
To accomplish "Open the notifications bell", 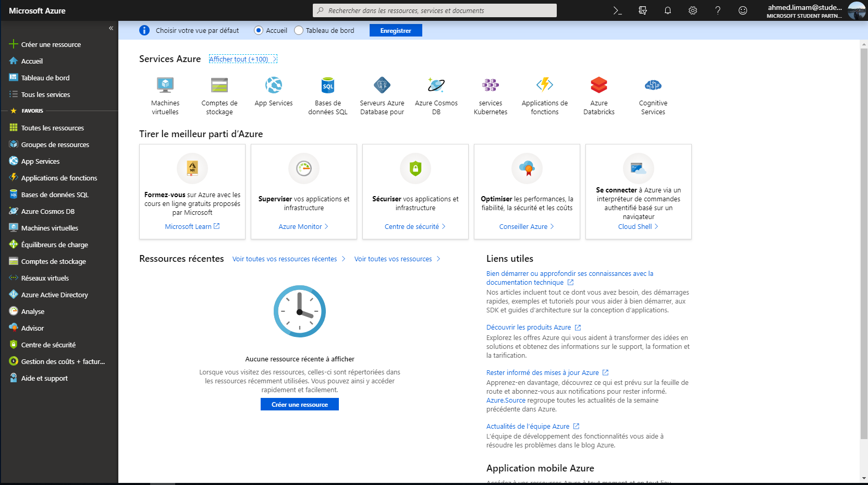I will click(x=668, y=10).
